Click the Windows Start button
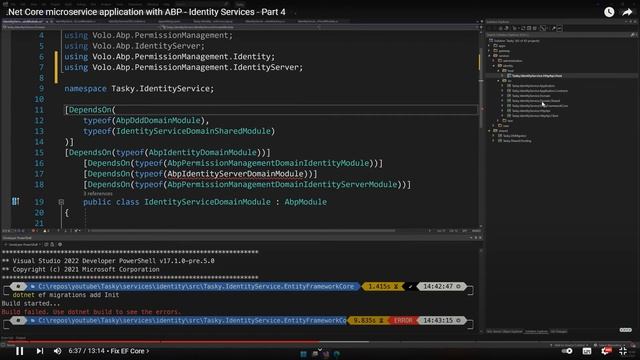 click(x=303, y=354)
